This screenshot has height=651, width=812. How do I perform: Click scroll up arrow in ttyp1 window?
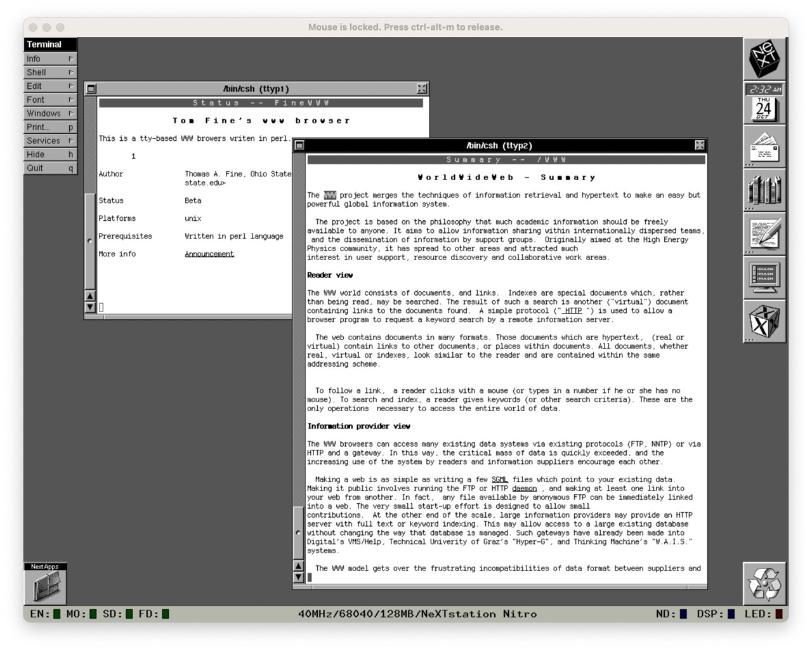90,296
